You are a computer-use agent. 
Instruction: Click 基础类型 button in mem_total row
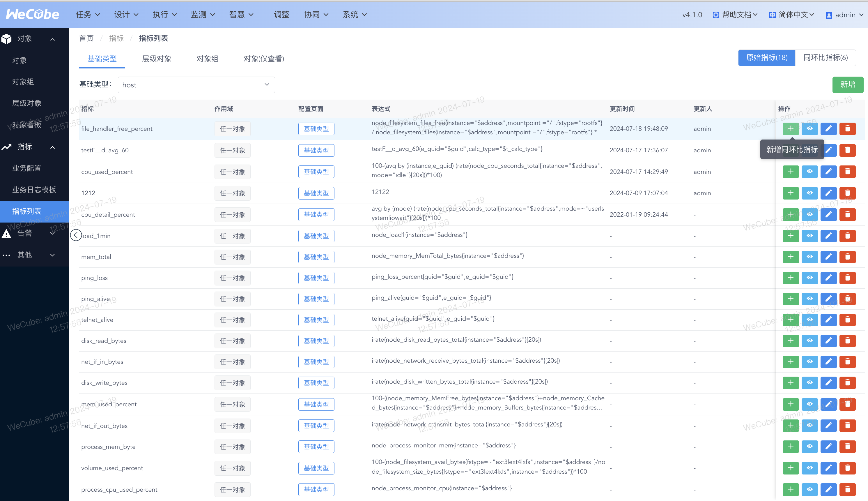click(316, 257)
